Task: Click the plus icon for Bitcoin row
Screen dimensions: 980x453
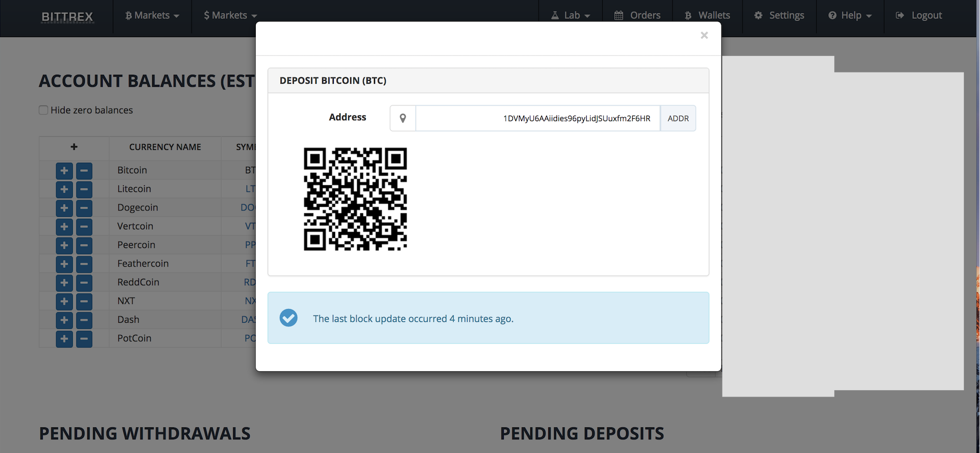Action: pos(64,171)
